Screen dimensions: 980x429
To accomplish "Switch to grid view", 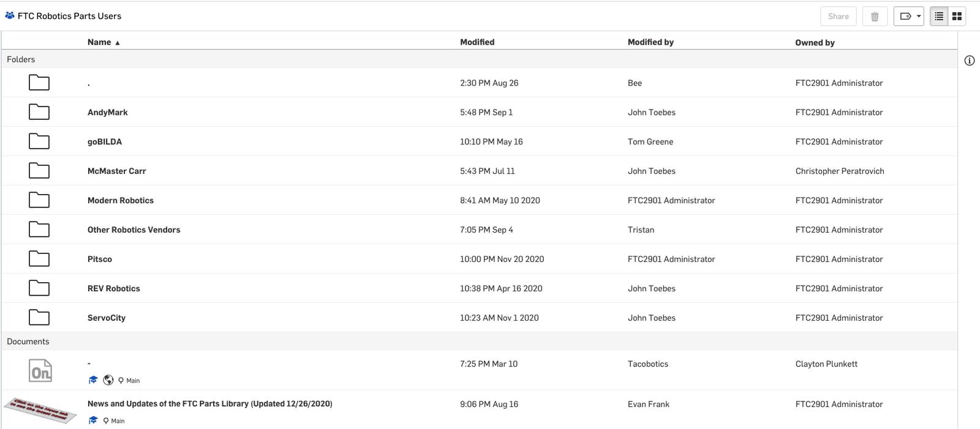I will (x=957, y=17).
